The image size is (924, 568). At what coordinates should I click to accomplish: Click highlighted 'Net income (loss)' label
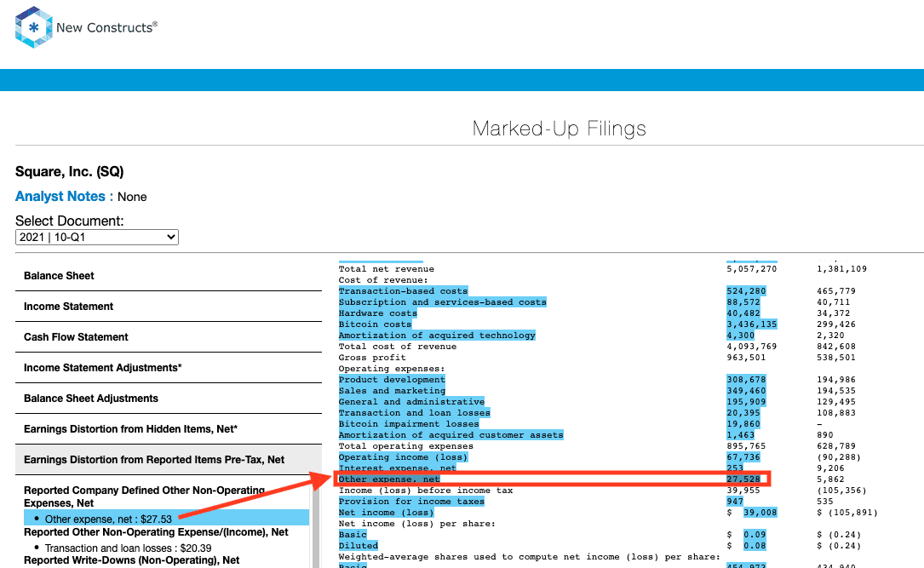(386, 513)
